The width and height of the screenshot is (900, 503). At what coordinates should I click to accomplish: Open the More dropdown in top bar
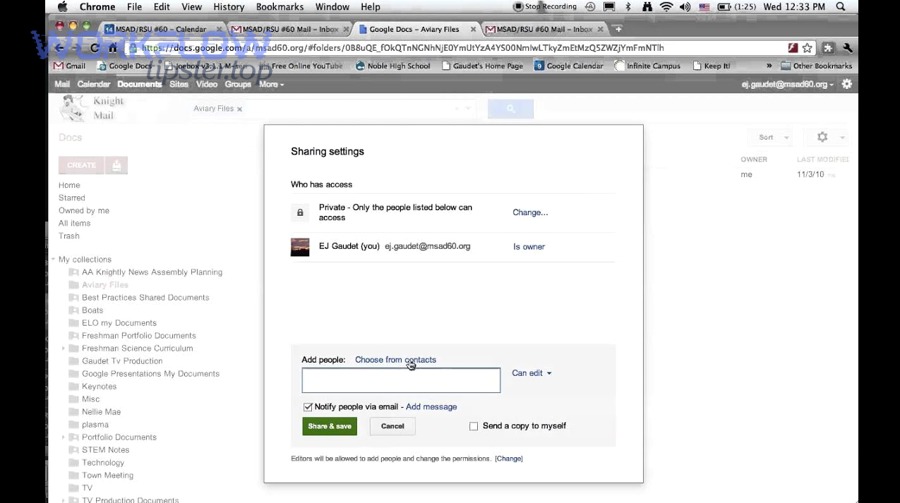point(271,84)
